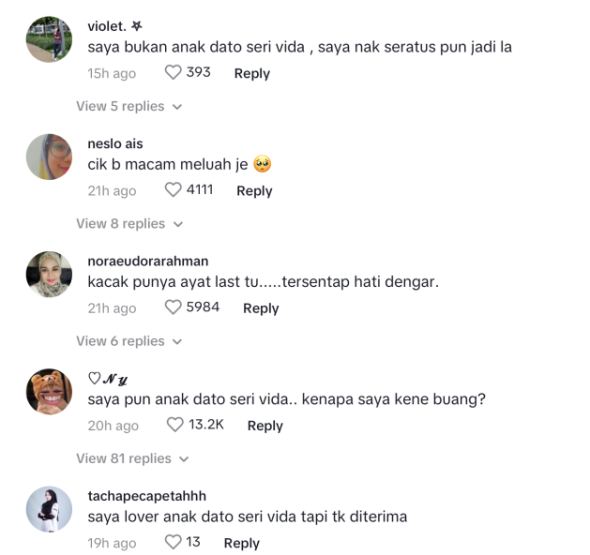The width and height of the screenshot is (590, 555).
Task: Open tachapecapetahhh's profile avatar
Action: point(49,509)
